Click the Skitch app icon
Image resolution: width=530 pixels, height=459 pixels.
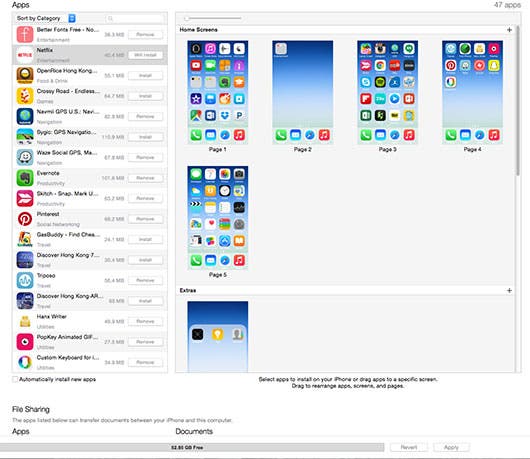[x=25, y=198]
